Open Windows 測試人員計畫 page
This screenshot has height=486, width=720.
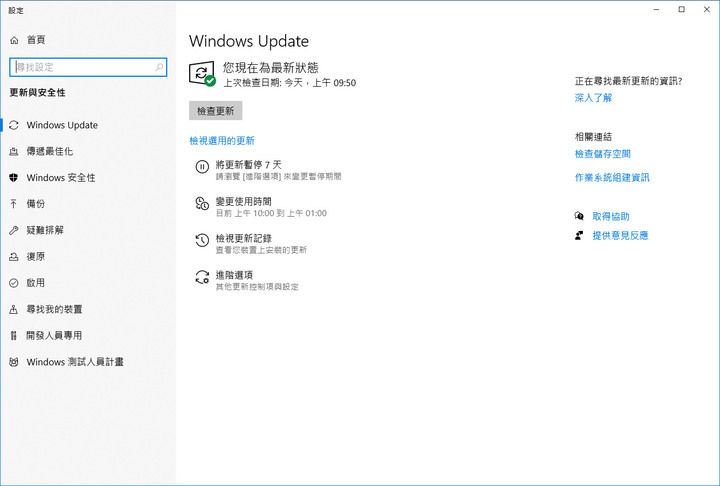(x=75, y=362)
